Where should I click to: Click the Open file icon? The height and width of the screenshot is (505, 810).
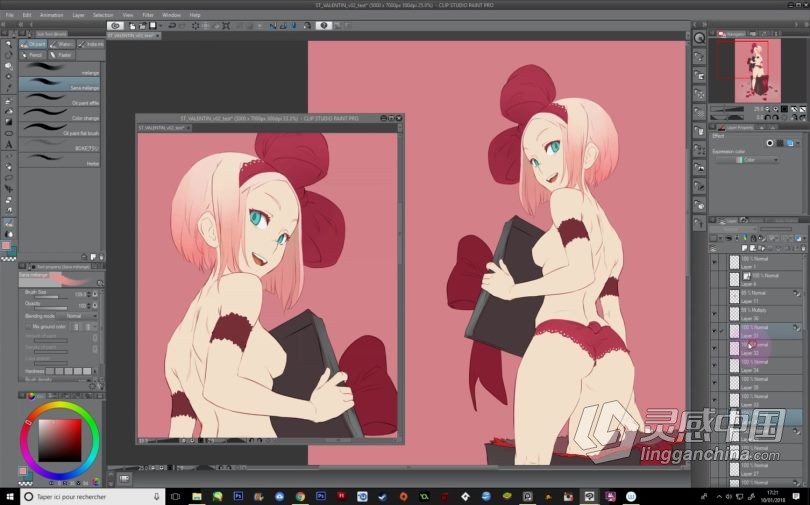(142, 25)
